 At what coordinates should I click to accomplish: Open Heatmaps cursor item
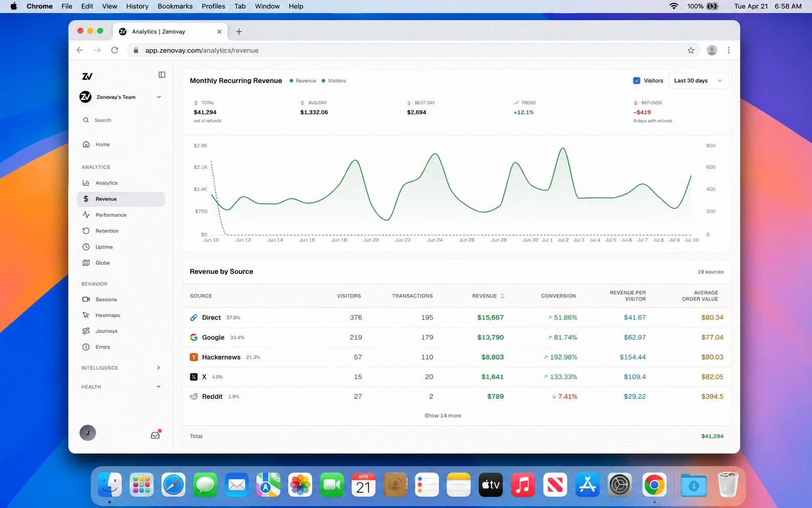tap(121, 315)
